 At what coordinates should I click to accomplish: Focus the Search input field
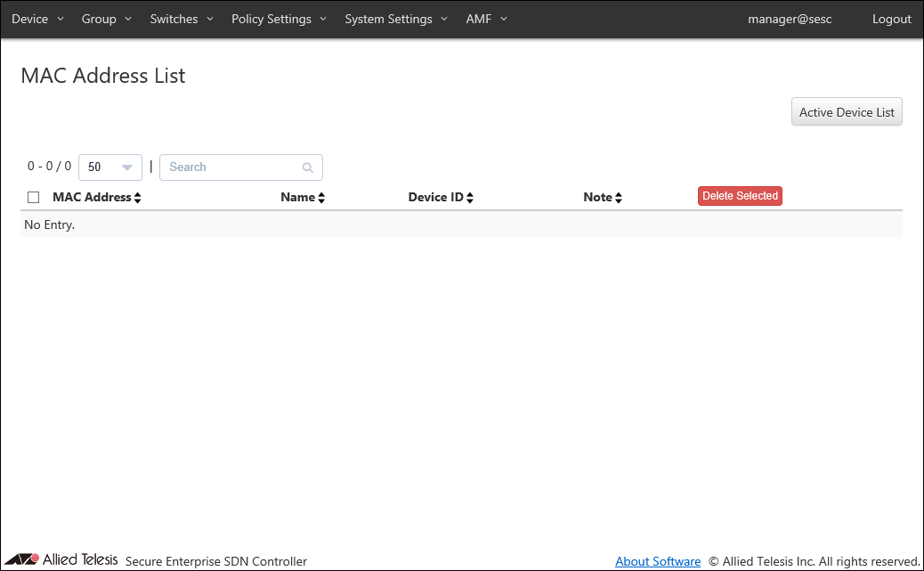233,167
